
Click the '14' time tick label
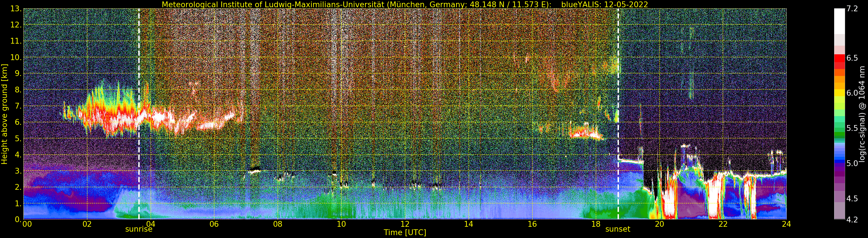click(x=468, y=224)
